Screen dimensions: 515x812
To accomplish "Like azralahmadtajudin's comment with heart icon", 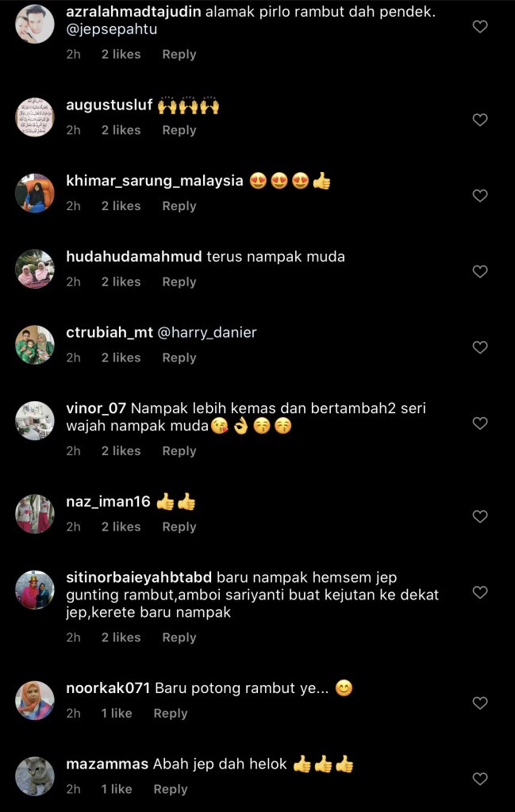I will (480, 26).
